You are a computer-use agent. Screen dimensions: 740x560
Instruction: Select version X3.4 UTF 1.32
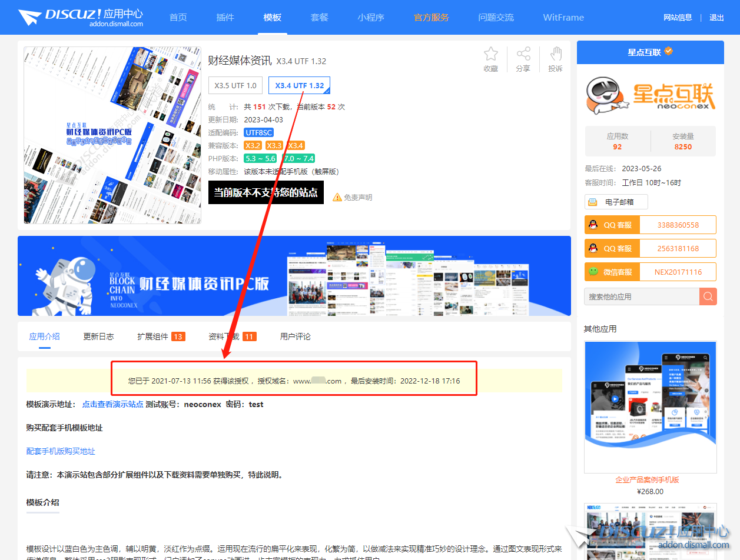pos(300,85)
